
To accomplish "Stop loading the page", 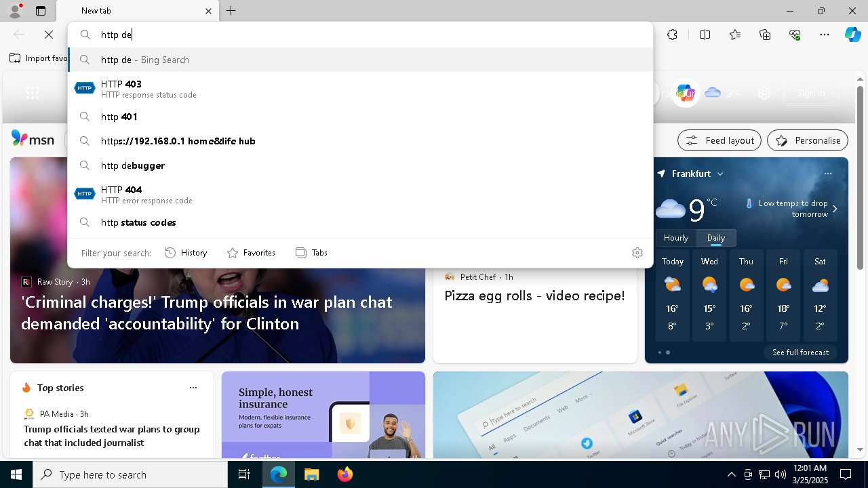I will point(49,35).
